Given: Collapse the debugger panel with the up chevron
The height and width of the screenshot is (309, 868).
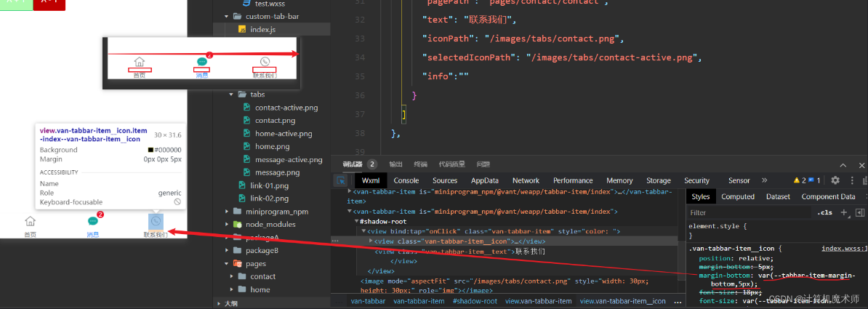Looking at the screenshot, I should 843,165.
